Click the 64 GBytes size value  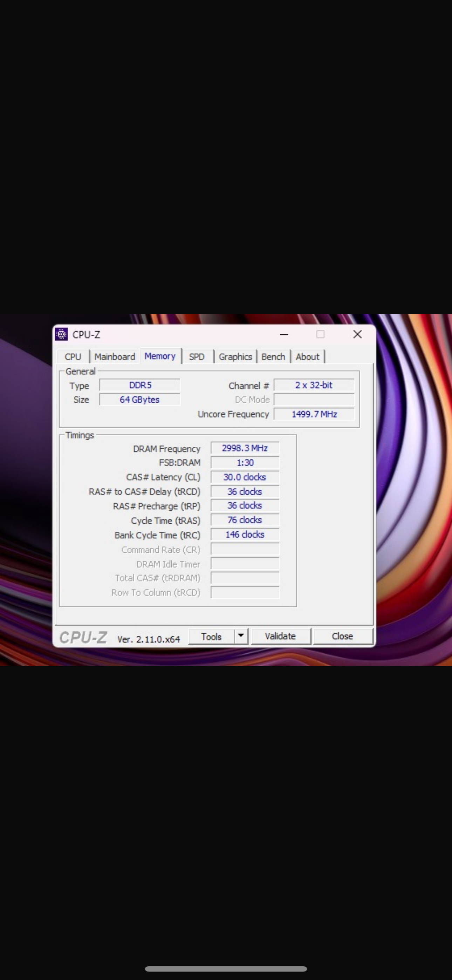pyautogui.click(x=140, y=400)
